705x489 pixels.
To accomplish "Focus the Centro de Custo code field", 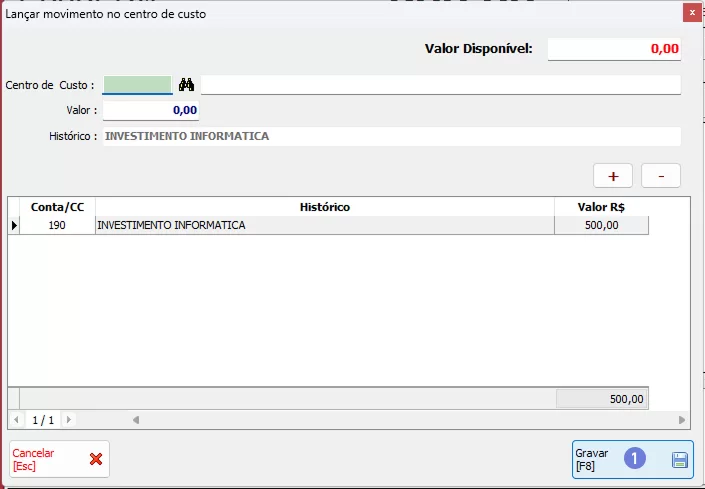I will [x=137, y=85].
